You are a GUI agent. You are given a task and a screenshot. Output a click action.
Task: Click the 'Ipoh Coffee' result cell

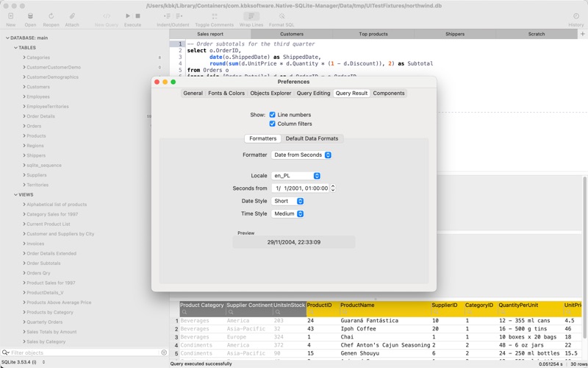385,328
